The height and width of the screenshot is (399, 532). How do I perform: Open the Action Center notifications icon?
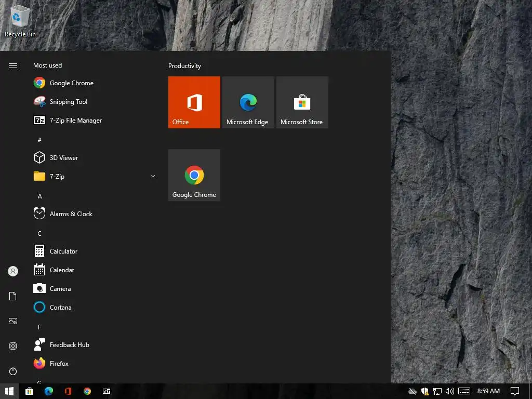coord(515,391)
